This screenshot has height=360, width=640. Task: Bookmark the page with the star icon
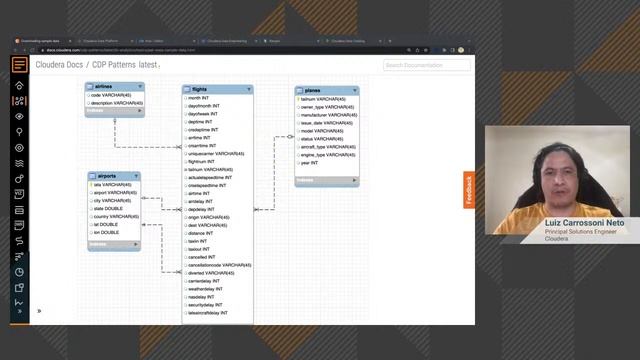pyautogui.click(x=426, y=50)
